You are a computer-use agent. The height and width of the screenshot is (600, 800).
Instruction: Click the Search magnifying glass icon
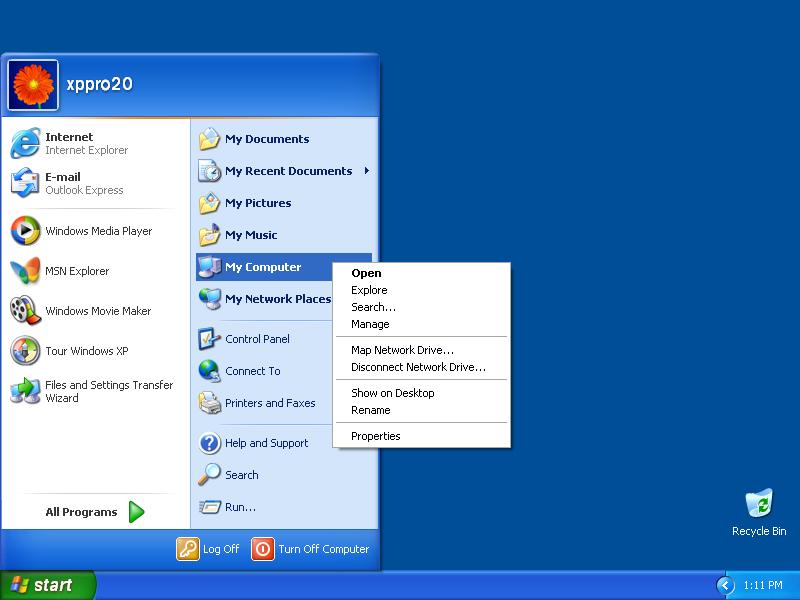pyautogui.click(x=209, y=475)
